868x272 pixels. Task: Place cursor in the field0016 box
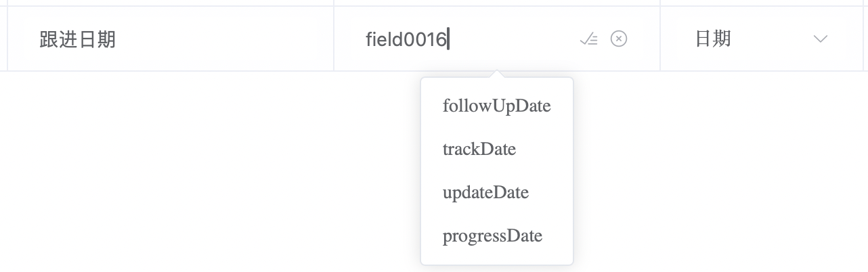[467, 39]
